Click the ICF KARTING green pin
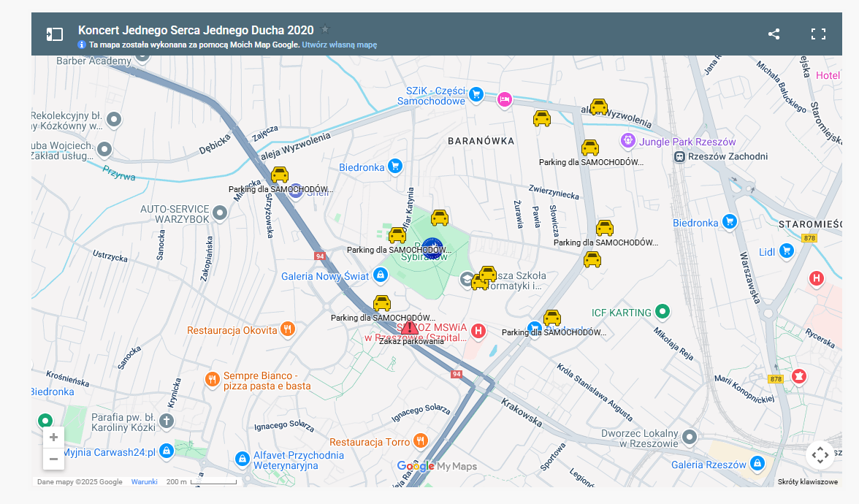The width and height of the screenshot is (859, 504). 663,312
